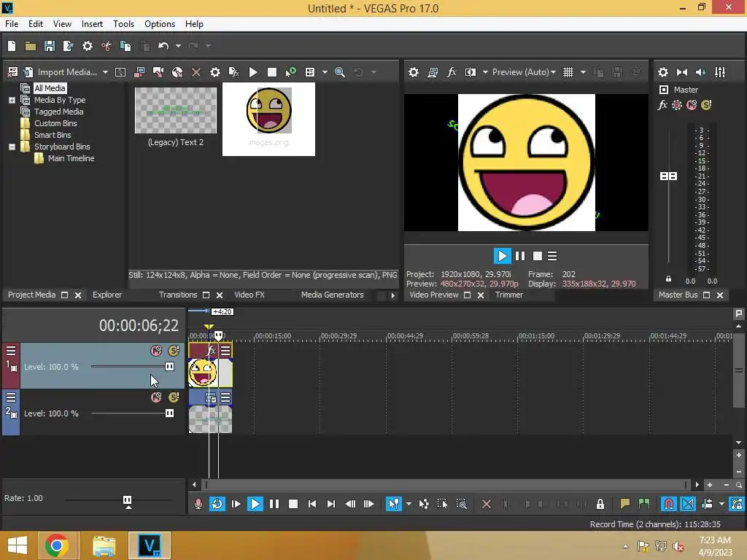The width and height of the screenshot is (747, 560).
Task: Toggle Loop Playback in transport bar
Action: tap(217, 504)
